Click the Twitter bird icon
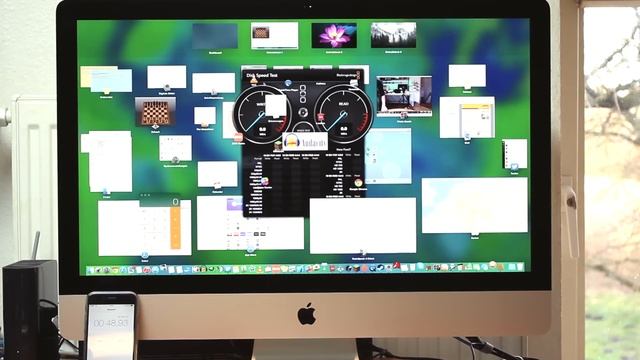This screenshot has height=360, width=640. 514,167
